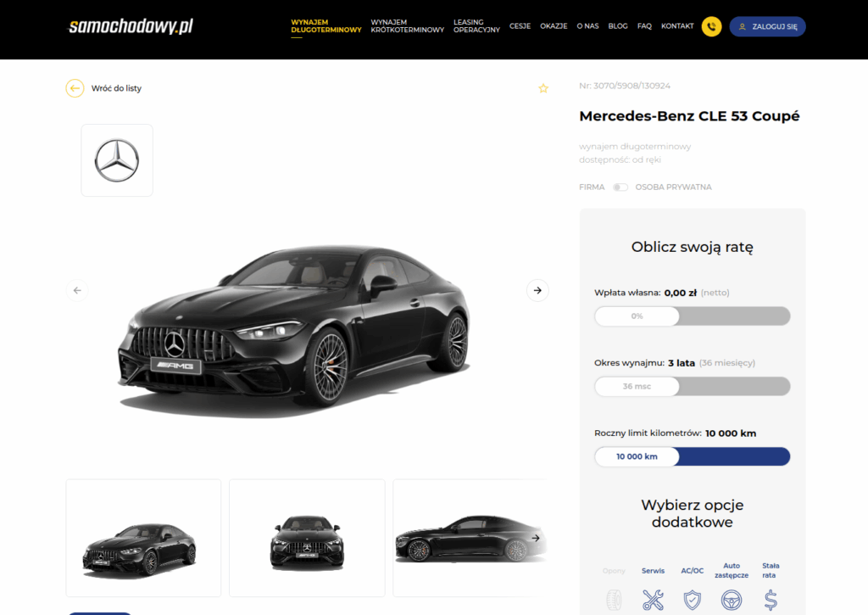Select the AC/OC shield icon option

point(693,599)
